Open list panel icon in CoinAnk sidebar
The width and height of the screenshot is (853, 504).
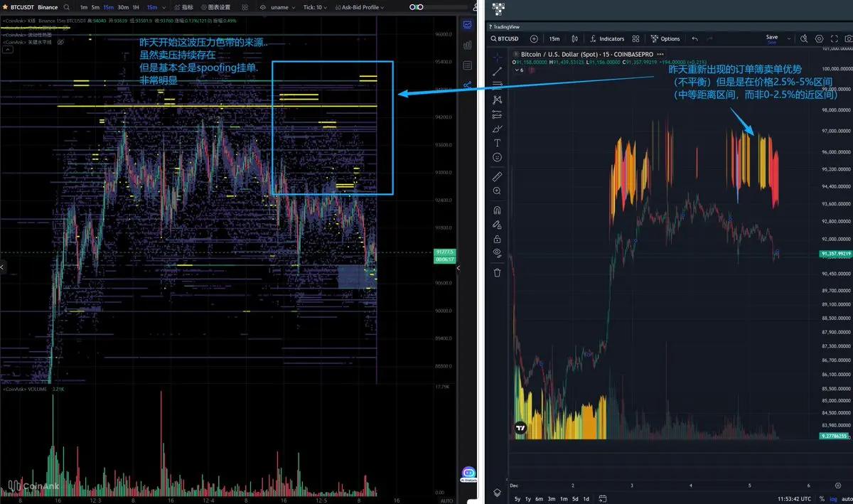pyautogui.click(x=468, y=65)
